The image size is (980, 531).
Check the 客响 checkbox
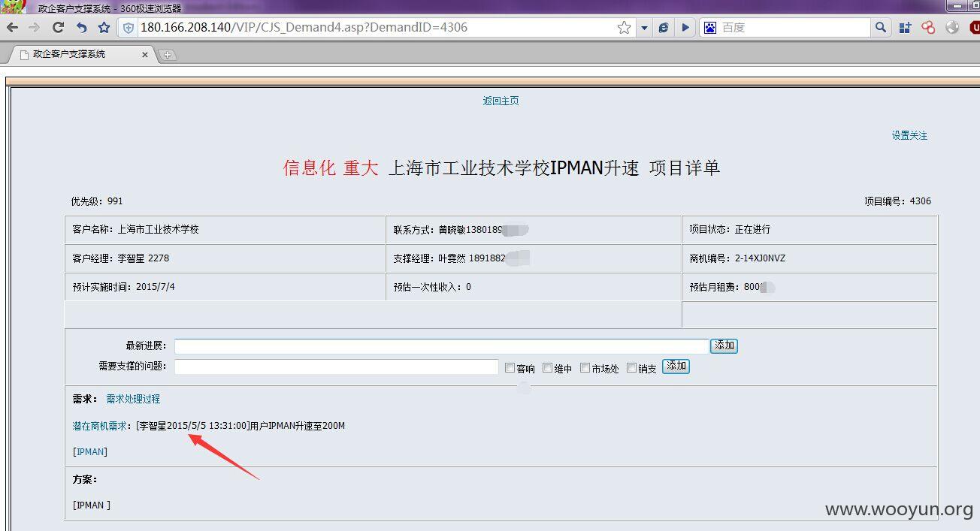tap(510, 368)
